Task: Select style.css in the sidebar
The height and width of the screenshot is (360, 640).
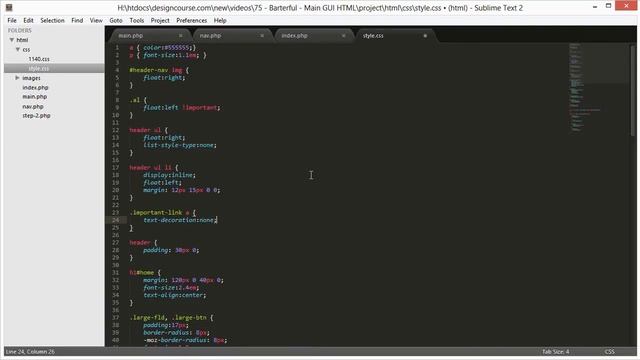Action: point(39,69)
